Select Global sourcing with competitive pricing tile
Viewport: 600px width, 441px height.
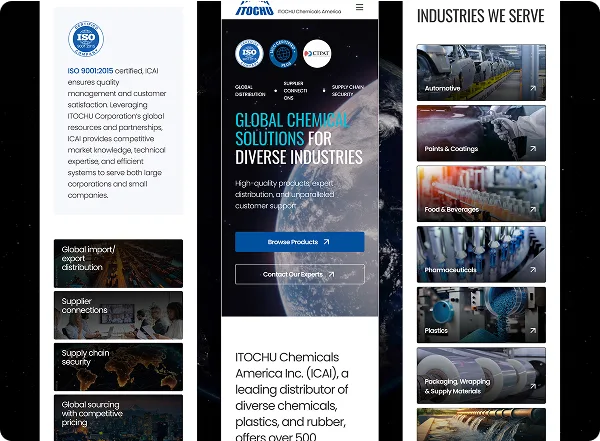[x=118, y=418]
